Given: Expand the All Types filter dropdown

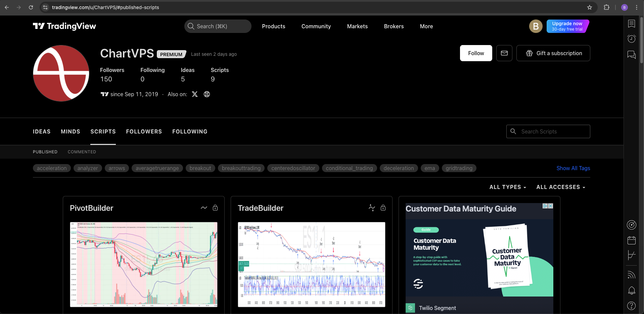Looking at the screenshot, I should pyautogui.click(x=507, y=187).
